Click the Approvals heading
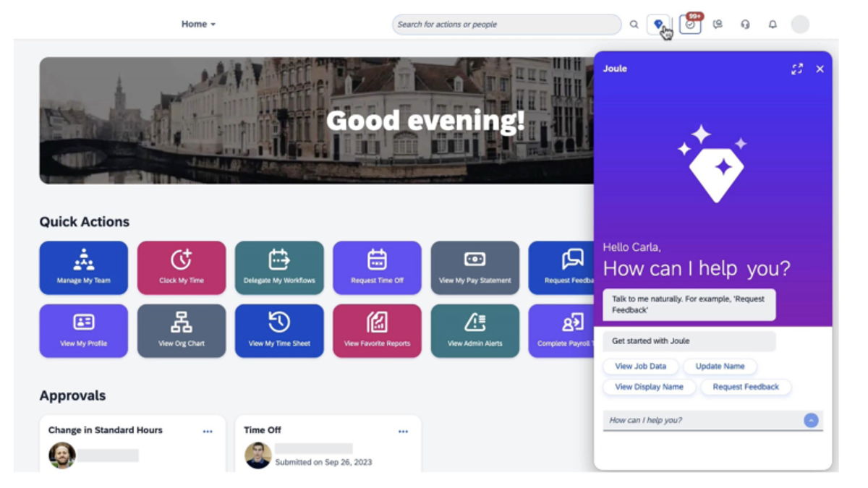The height and width of the screenshot is (488, 868). [x=72, y=395]
